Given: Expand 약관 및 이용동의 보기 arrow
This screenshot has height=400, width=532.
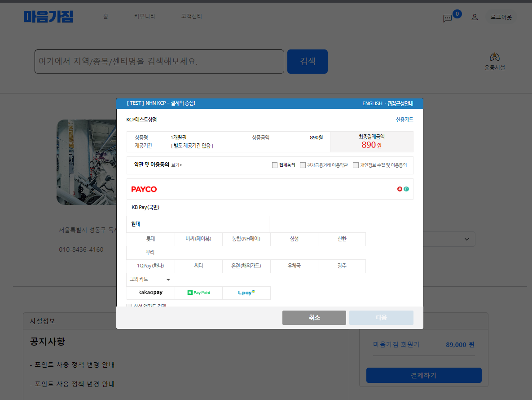Looking at the screenshot, I should (176, 165).
